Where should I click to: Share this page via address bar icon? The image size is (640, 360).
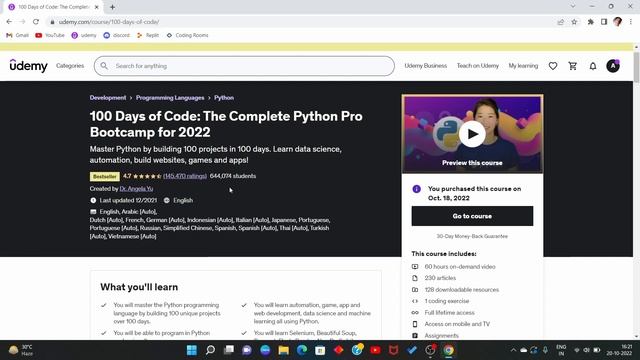coord(561,22)
